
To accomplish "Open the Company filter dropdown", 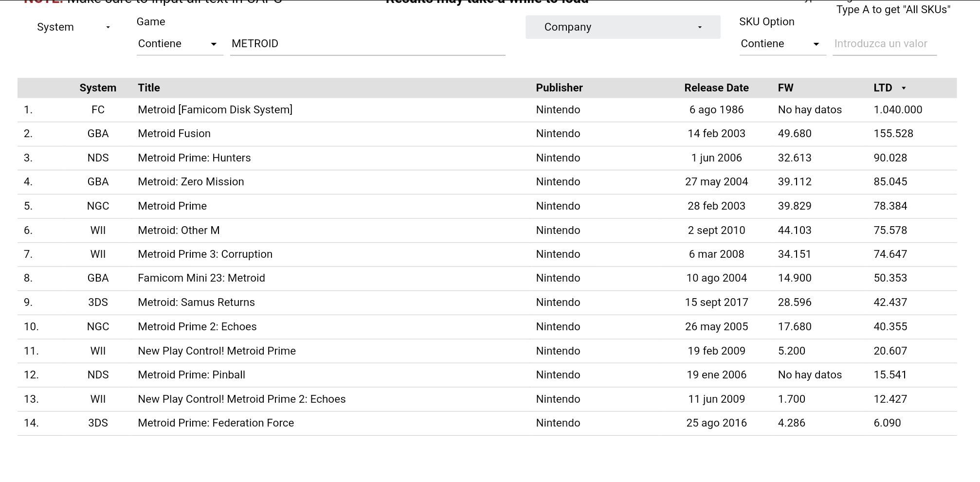I will click(622, 27).
